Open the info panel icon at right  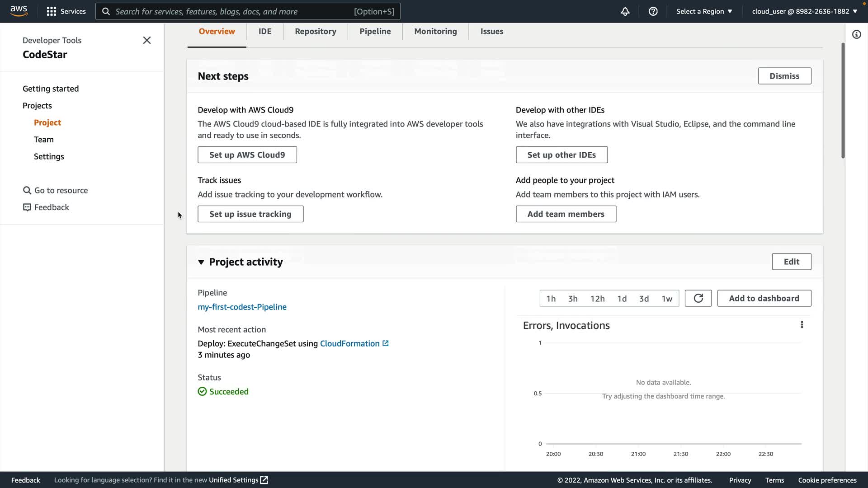pos(856,34)
